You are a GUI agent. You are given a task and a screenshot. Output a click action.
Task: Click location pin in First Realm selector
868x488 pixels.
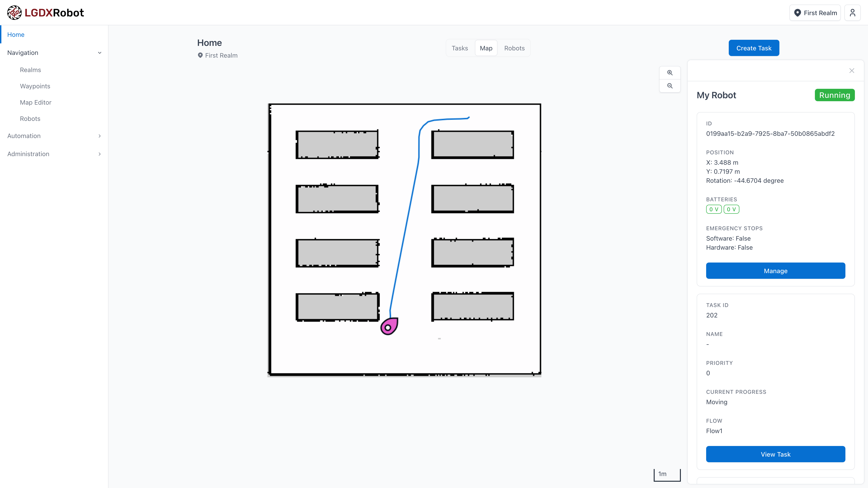point(797,13)
